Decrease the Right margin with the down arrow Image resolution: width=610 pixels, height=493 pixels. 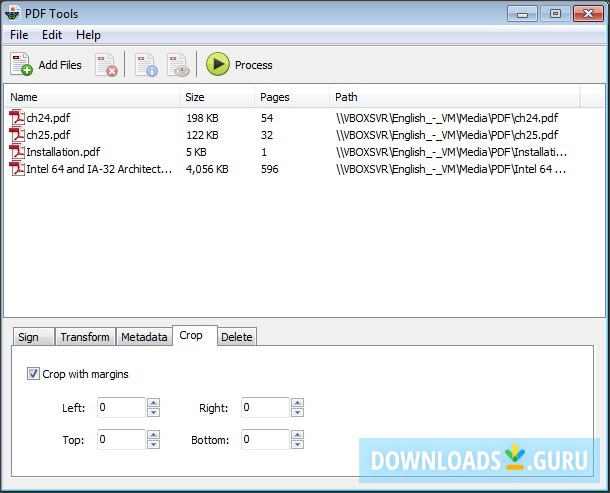click(x=297, y=412)
